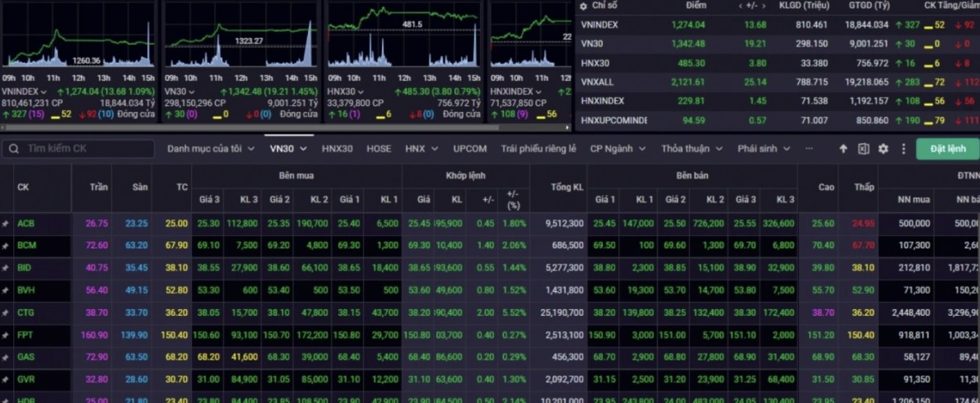Click the previous arrow beside +/- header
Viewport: 980px width, 403px height.
click(741, 6)
